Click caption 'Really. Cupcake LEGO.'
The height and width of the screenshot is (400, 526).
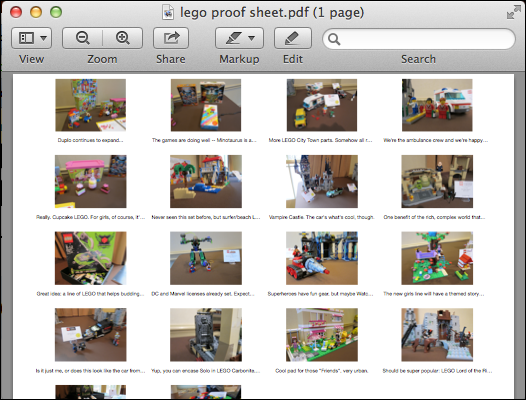91,217
